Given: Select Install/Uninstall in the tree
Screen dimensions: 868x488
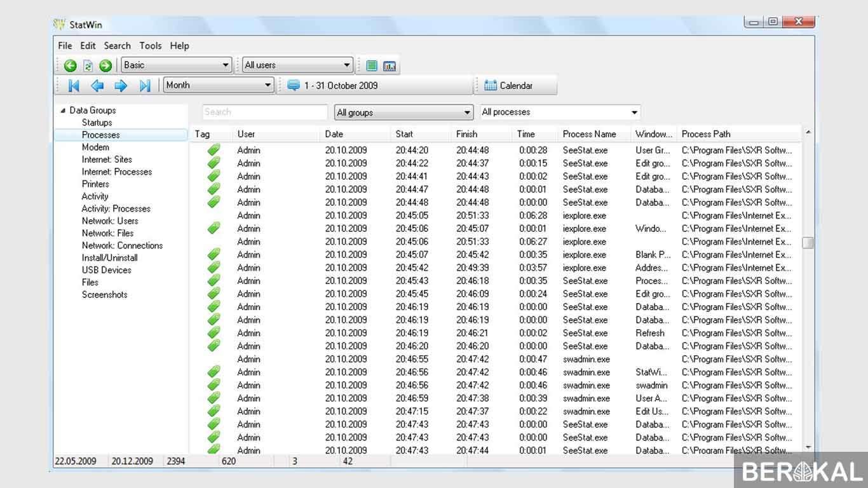Looking at the screenshot, I should 109,258.
